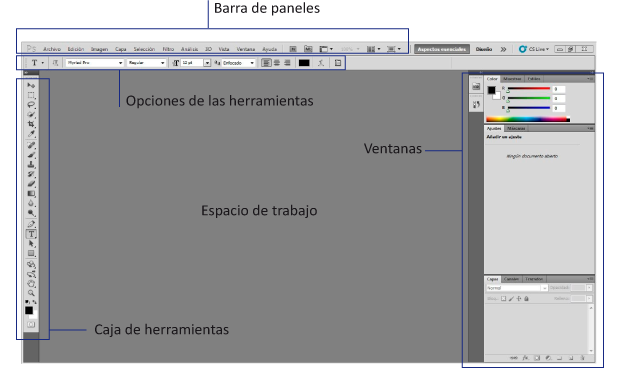This screenshot has width=620, height=369.
Task: Open the Ayuda menu
Action: (x=270, y=49)
